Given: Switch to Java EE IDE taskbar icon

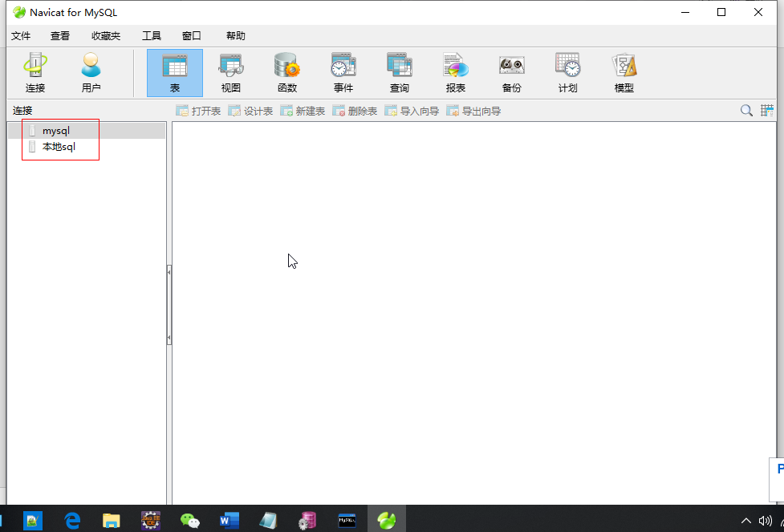Looking at the screenshot, I should pos(151,521).
